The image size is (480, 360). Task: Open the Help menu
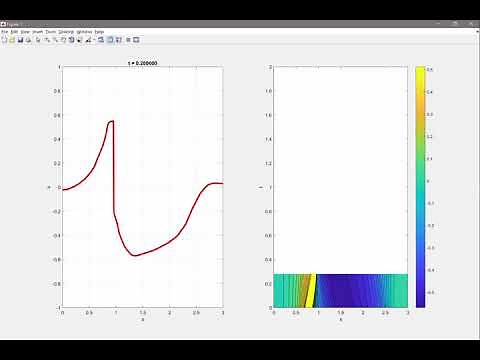99,32
